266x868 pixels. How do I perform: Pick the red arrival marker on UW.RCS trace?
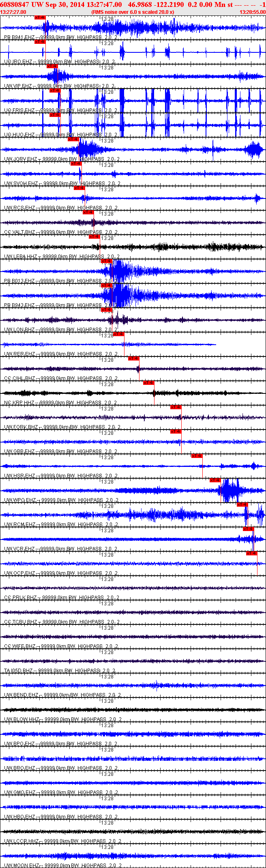pos(79,188)
